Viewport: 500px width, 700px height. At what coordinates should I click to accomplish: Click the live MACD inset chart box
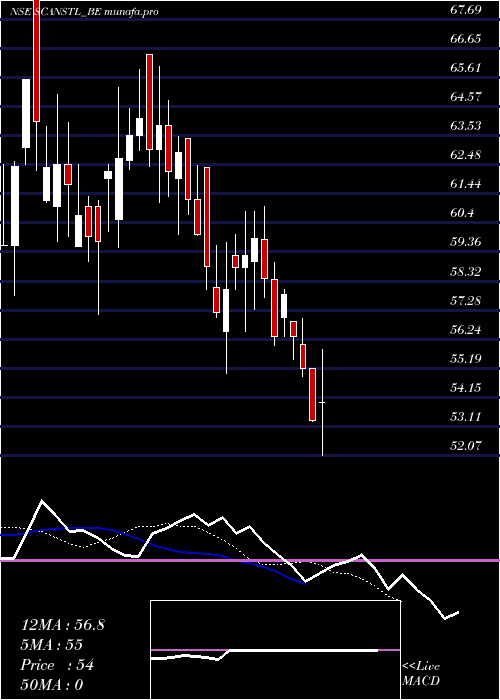coord(275,650)
